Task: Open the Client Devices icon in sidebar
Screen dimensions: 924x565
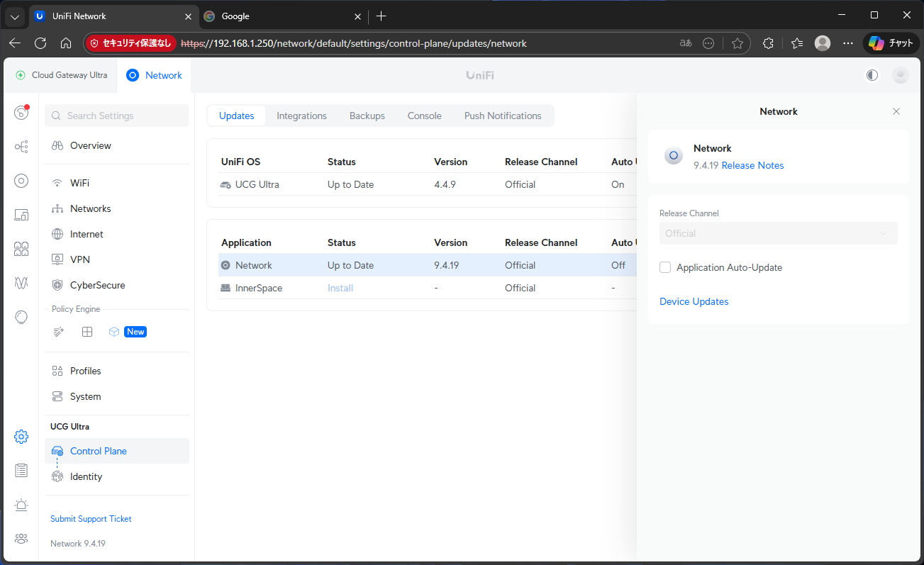Action: coord(21,215)
